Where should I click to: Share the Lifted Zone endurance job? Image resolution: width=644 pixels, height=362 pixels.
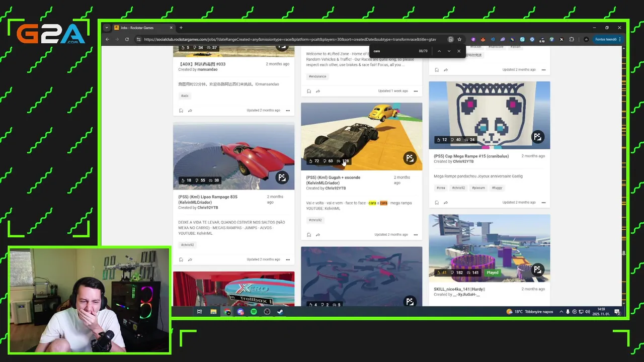318,92
